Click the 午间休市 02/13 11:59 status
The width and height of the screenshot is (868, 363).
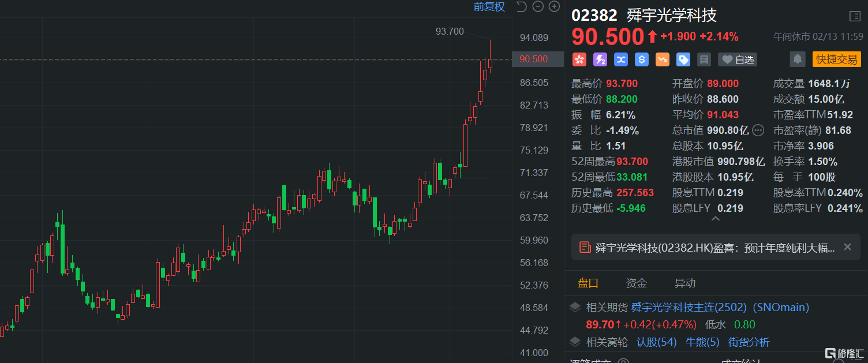pyautogui.click(x=818, y=37)
